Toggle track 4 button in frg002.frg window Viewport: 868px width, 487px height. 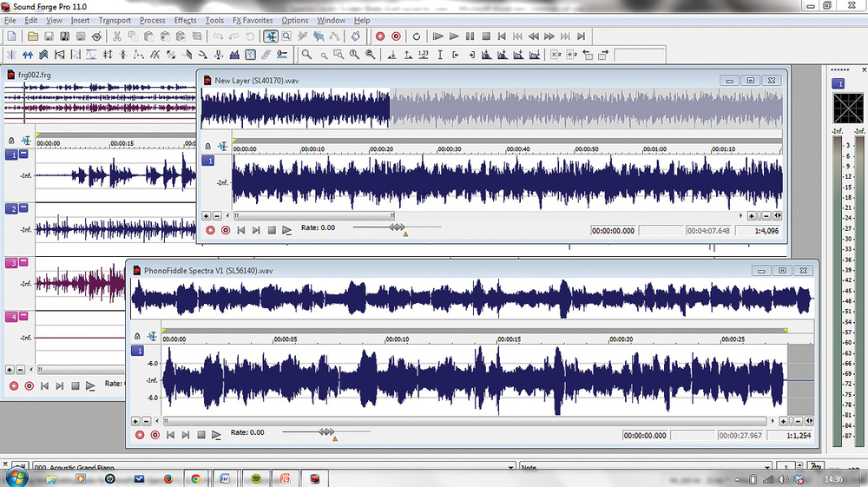pyautogui.click(x=11, y=317)
